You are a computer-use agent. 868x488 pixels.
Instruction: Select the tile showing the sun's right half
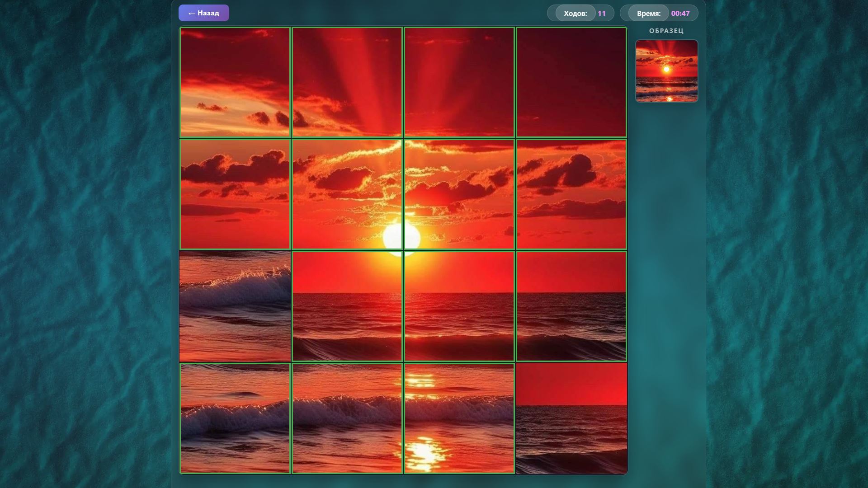tap(459, 194)
